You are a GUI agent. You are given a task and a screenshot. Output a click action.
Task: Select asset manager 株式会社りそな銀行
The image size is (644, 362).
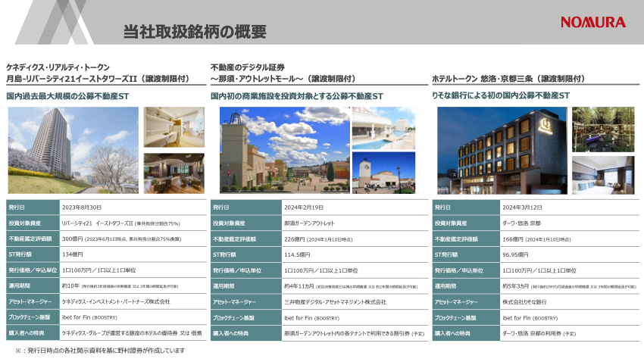pyautogui.click(x=524, y=302)
